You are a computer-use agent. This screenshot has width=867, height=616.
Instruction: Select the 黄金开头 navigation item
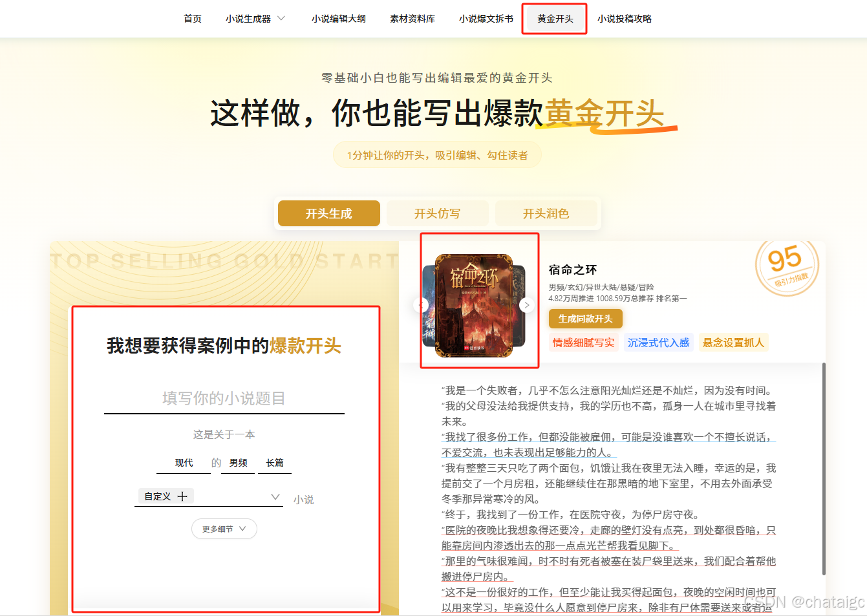(x=555, y=19)
